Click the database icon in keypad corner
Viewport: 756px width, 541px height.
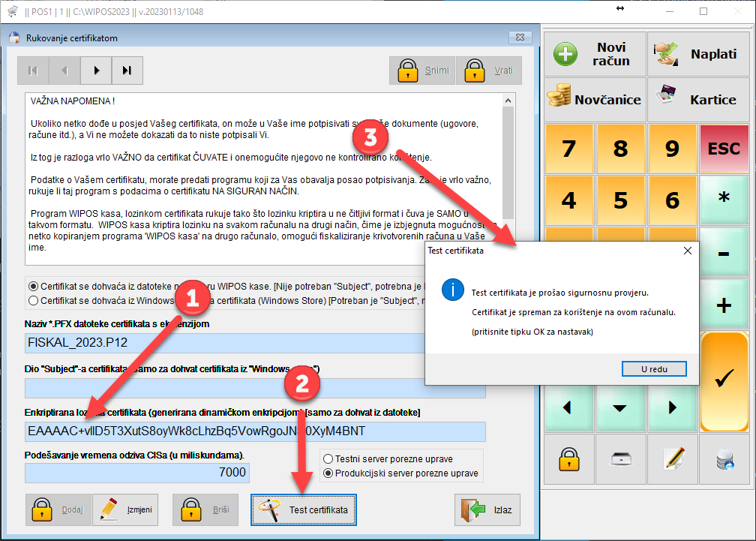click(x=724, y=460)
